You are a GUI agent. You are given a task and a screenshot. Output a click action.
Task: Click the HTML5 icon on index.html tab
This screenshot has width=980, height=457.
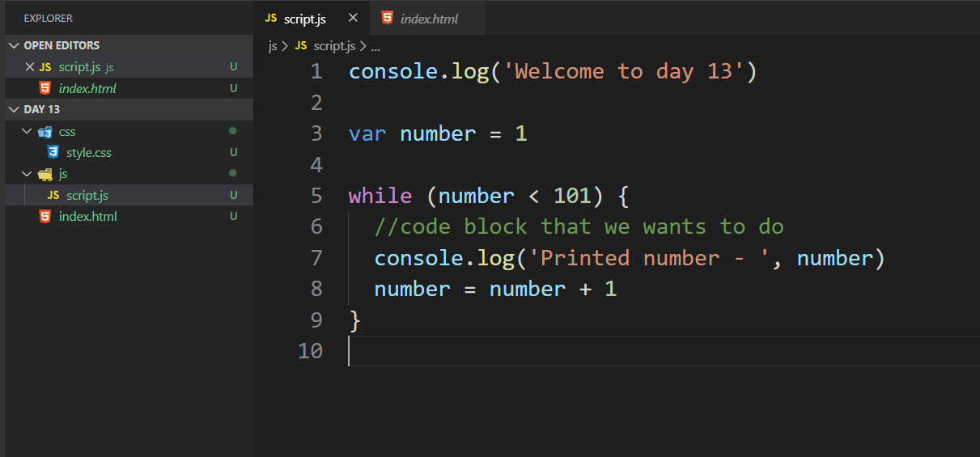388,18
